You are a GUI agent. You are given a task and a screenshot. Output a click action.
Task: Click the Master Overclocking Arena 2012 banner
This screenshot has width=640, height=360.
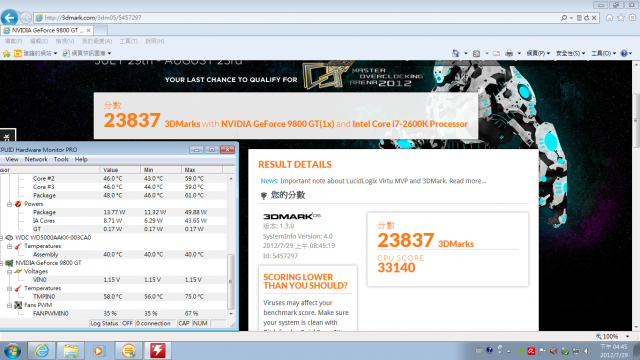pyautogui.click(x=364, y=76)
